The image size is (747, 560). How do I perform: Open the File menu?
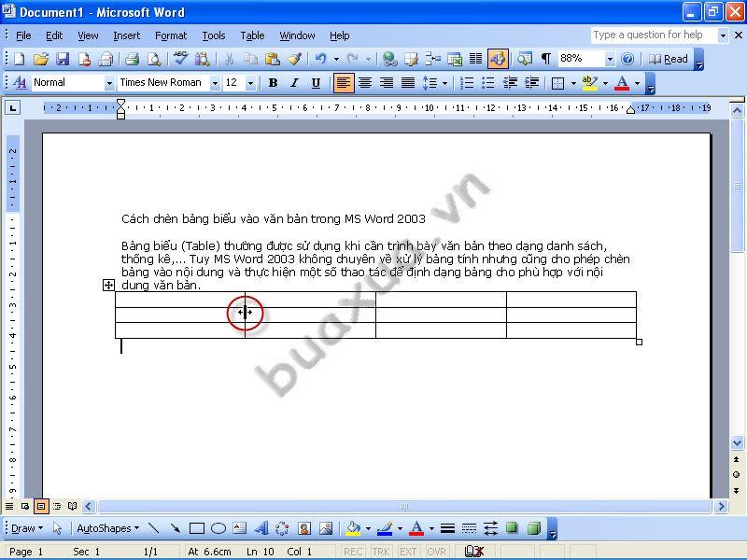pyautogui.click(x=23, y=35)
